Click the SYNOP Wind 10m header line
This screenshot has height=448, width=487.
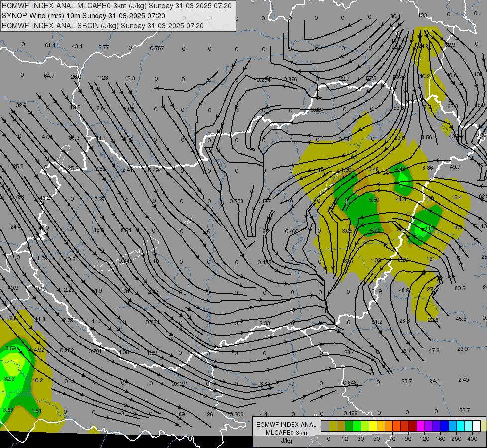[x=84, y=16]
